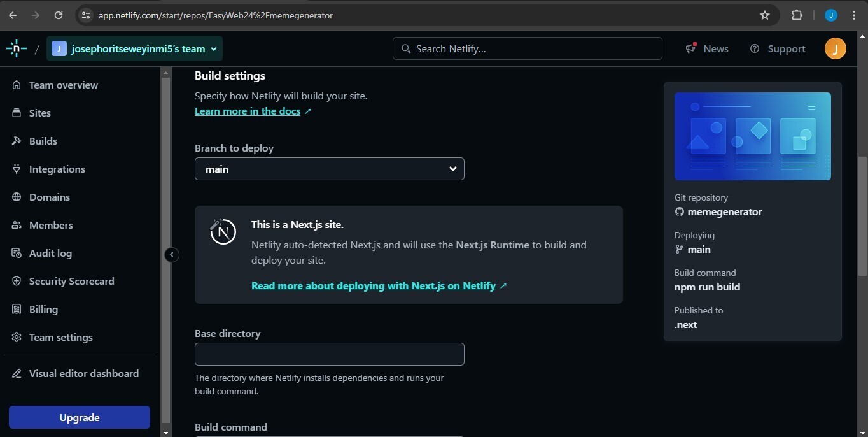The image size is (868, 437).
Task: Open Chrome's three-dot menu
Action: [x=854, y=15]
